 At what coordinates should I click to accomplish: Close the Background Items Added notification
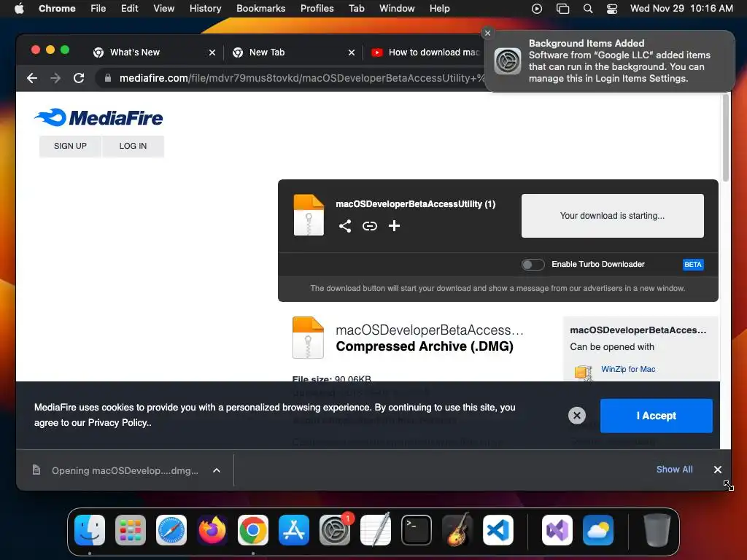point(487,33)
